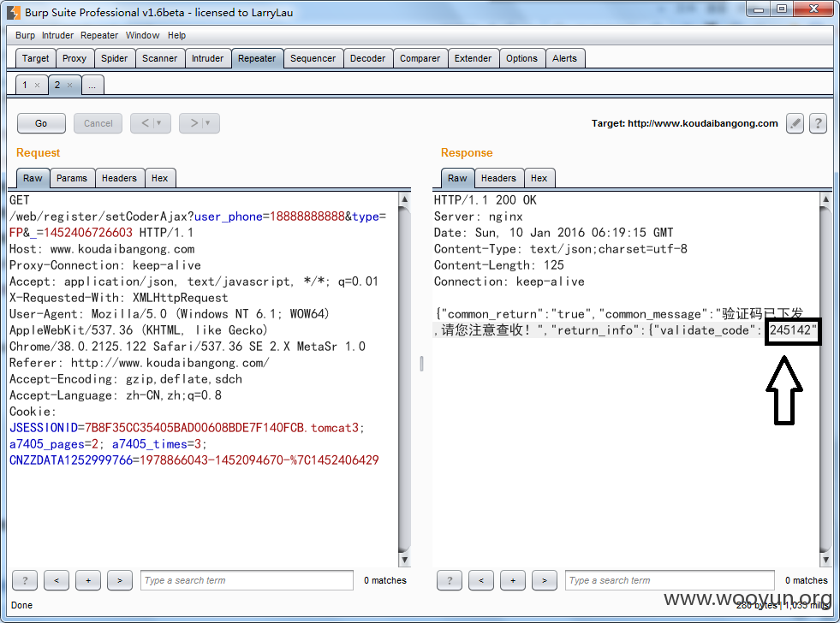Select the request Hex tab
840x623 pixels.
159,178
